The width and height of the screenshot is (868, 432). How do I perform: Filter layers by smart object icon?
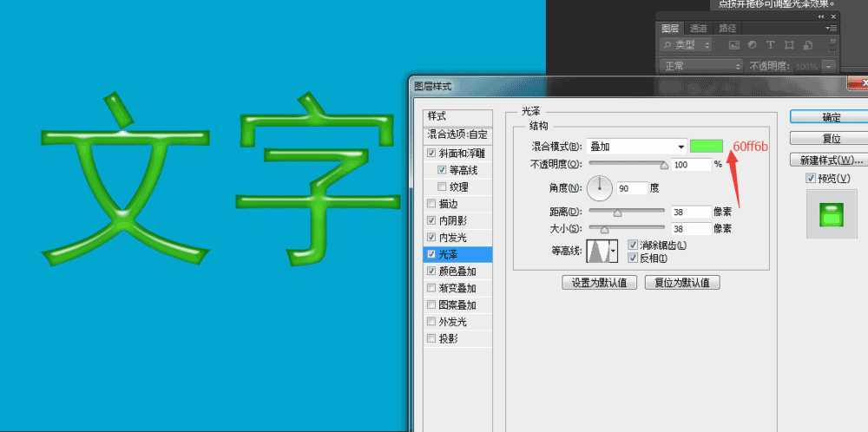[x=808, y=45]
